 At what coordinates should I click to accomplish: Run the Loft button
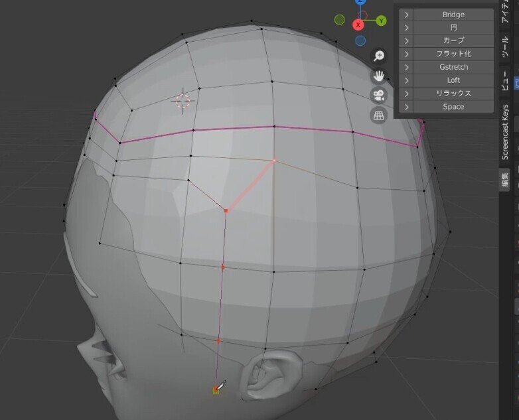tap(453, 81)
